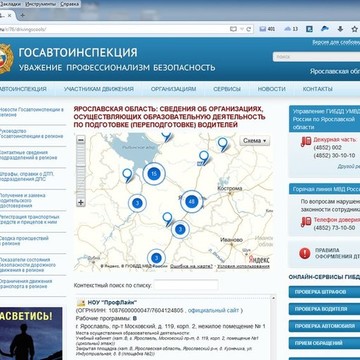Open the ПРОВЕРКА ВОДИТЕЛЯ online service
This screenshot has height=360, width=360.
point(324,309)
